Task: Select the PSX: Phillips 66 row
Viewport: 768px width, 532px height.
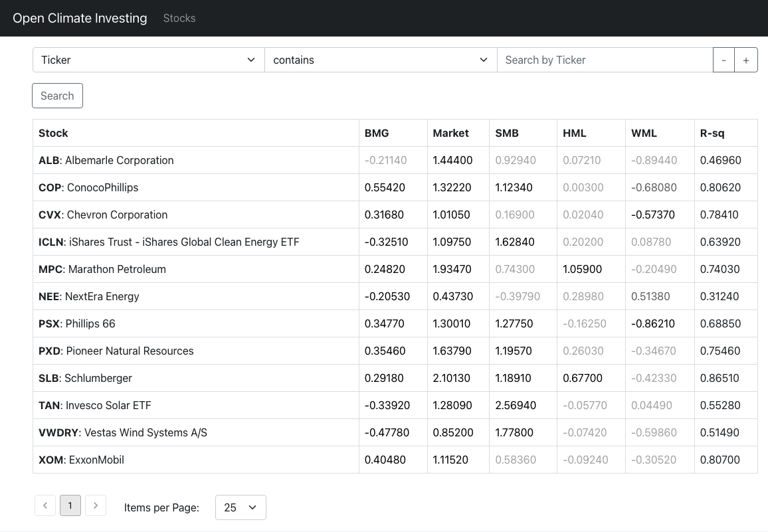Action: pyautogui.click(x=395, y=324)
